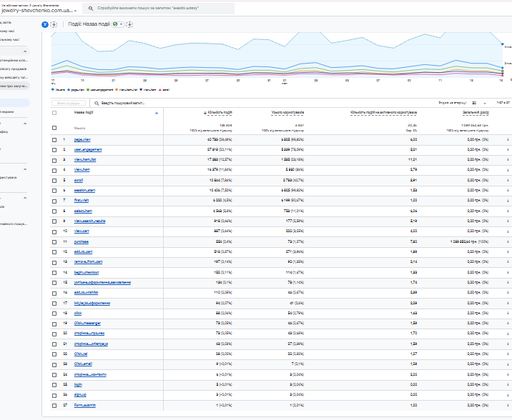Click the plus icon next to the 'У' badge

54,24
